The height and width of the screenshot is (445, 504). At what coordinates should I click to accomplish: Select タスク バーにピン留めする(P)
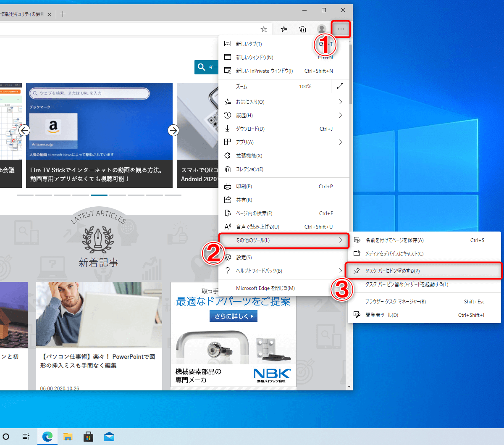[424, 271]
